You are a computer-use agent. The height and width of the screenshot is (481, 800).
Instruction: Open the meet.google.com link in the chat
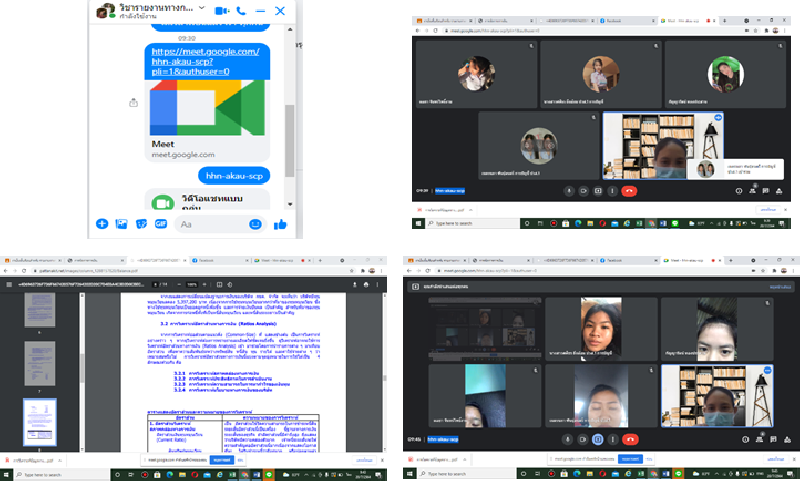coord(205,61)
